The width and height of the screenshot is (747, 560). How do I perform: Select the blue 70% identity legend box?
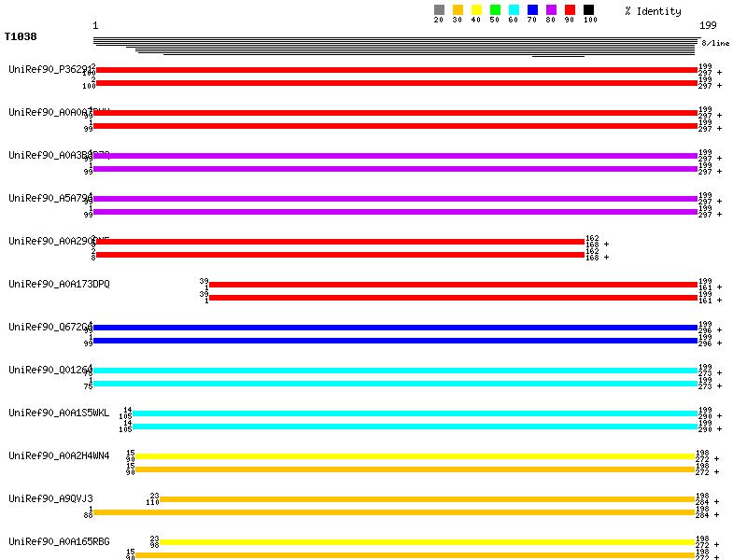tap(532, 10)
